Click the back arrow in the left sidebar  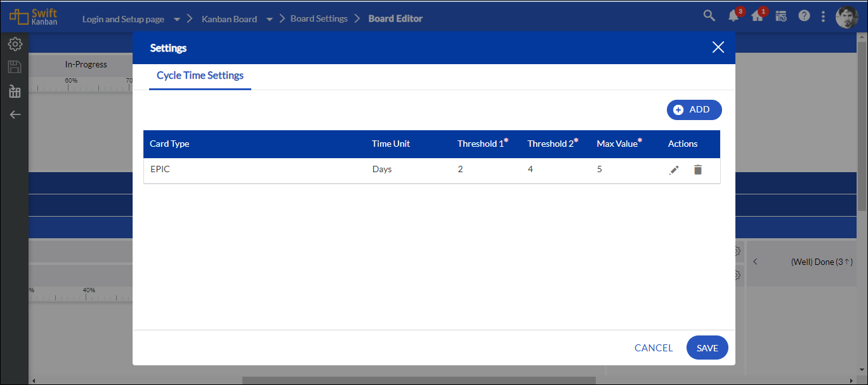point(15,114)
